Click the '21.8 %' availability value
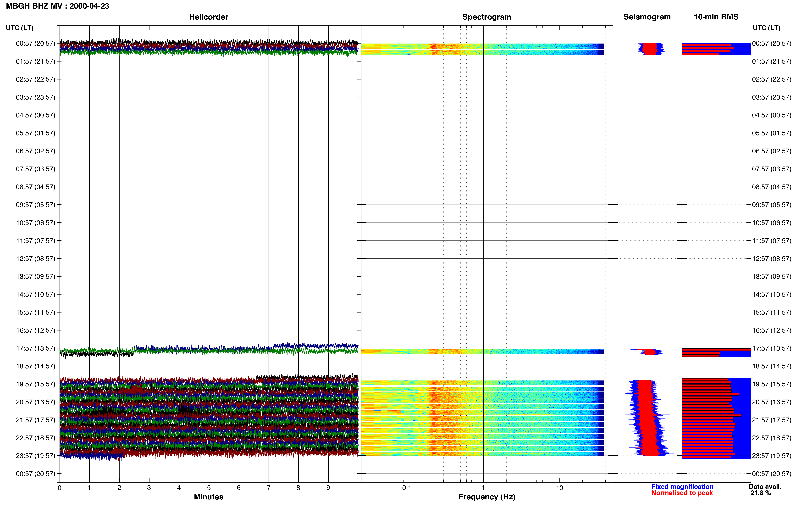Viewport: 812px width, 508px height. pos(761,493)
